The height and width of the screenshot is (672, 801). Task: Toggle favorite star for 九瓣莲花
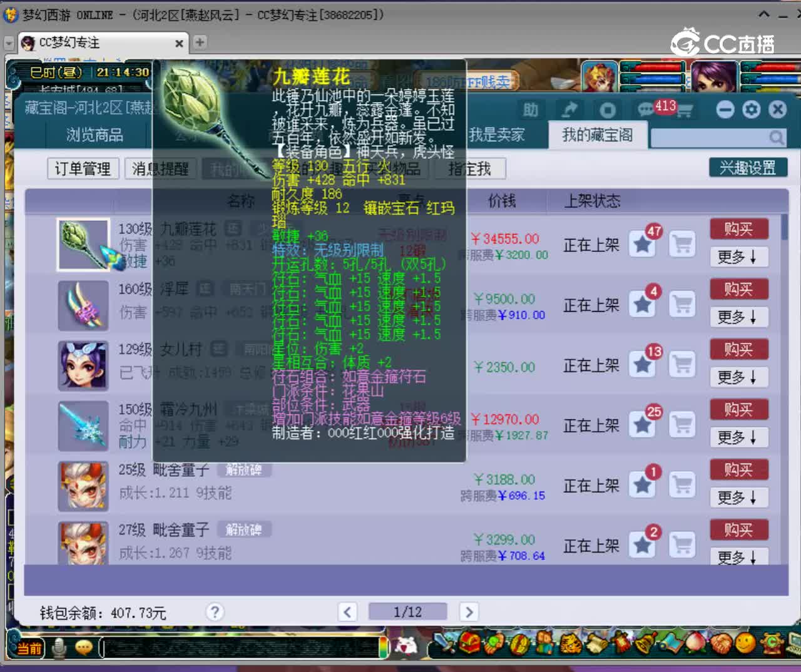pos(643,243)
